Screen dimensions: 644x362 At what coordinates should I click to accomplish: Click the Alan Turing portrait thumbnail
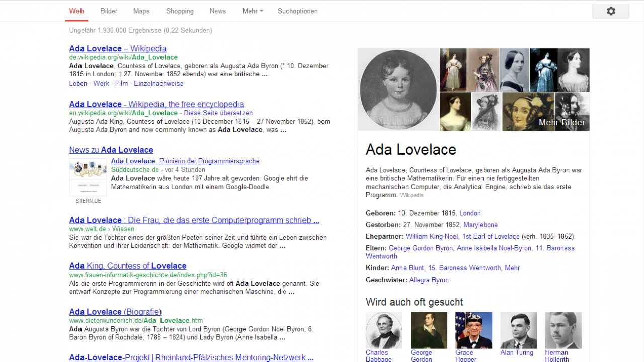point(518,330)
